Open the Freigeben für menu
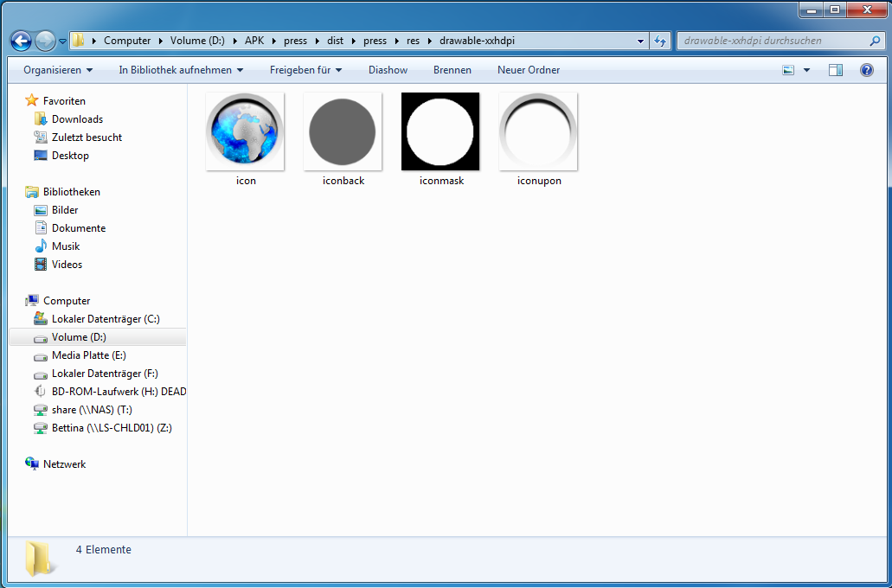892x588 pixels. tap(305, 70)
